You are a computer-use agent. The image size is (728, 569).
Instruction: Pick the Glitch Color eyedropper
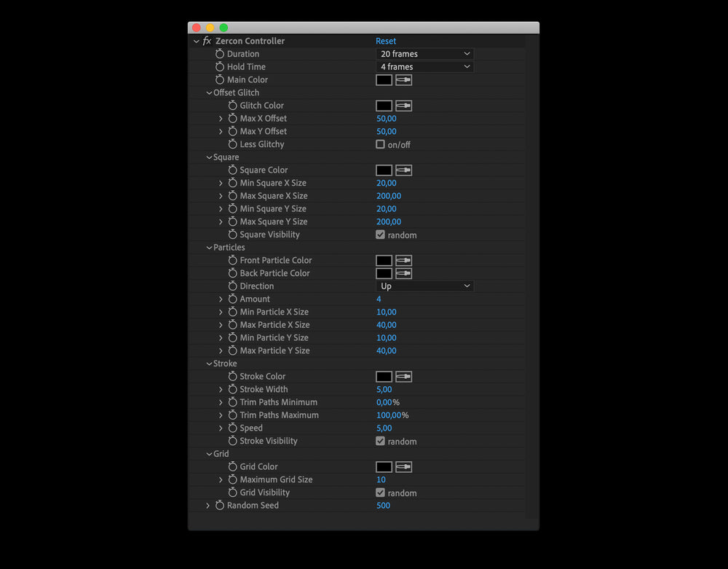(x=403, y=106)
